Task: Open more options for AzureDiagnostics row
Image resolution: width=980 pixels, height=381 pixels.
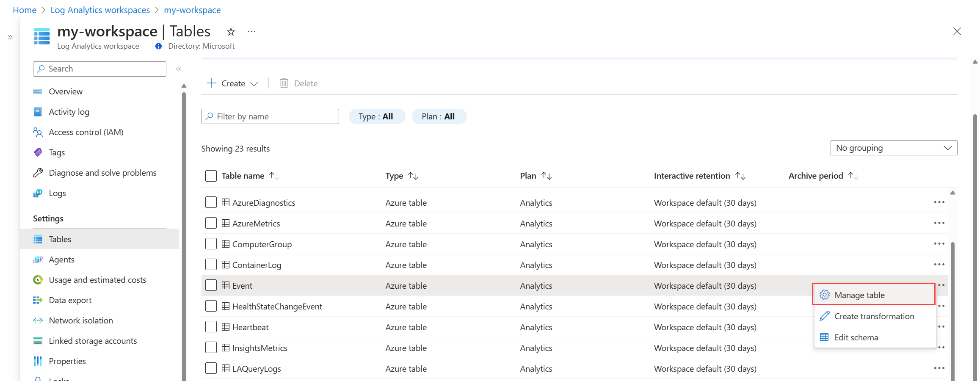Action: 939,202
